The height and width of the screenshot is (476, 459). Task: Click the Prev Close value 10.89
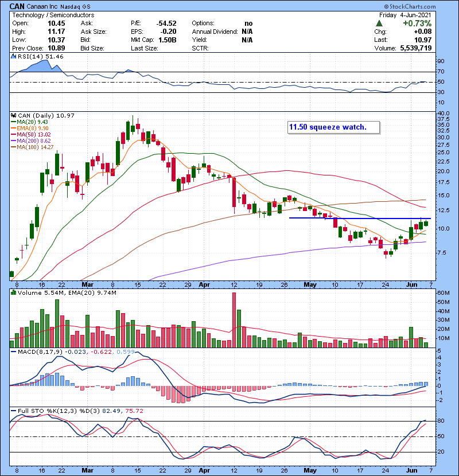56,48
